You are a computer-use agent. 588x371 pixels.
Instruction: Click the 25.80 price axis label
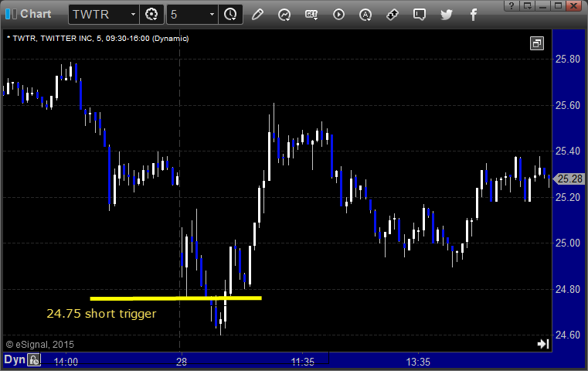click(x=568, y=60)
